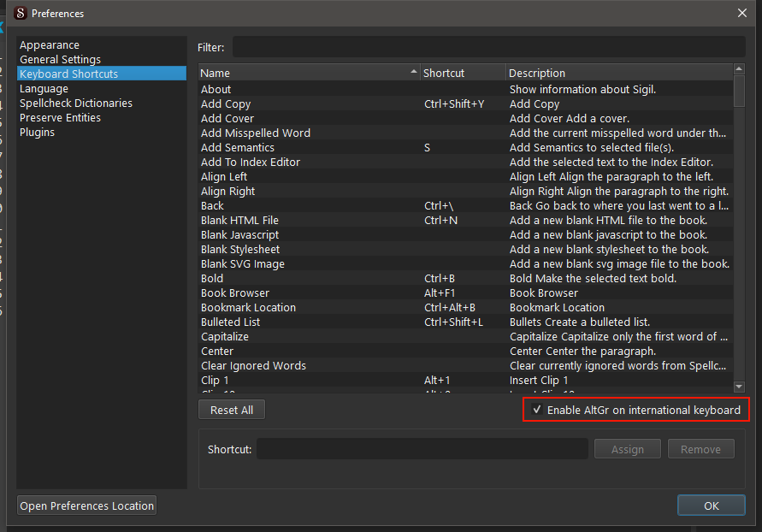
Task: Click Open Preferences Location button
Action: tap(87, 505)
